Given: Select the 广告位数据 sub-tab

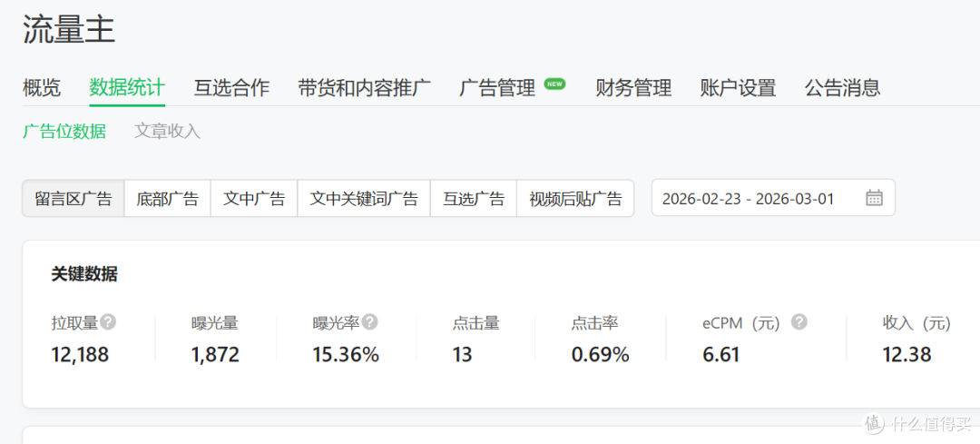Looking at the screenshot, I should tap(64, 132).
